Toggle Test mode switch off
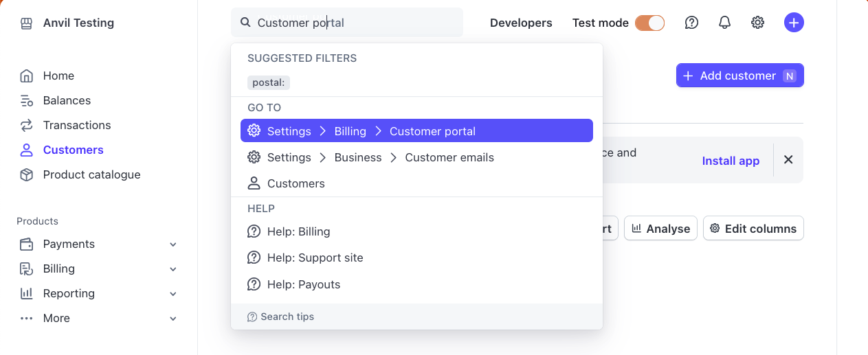 [649, 23]
